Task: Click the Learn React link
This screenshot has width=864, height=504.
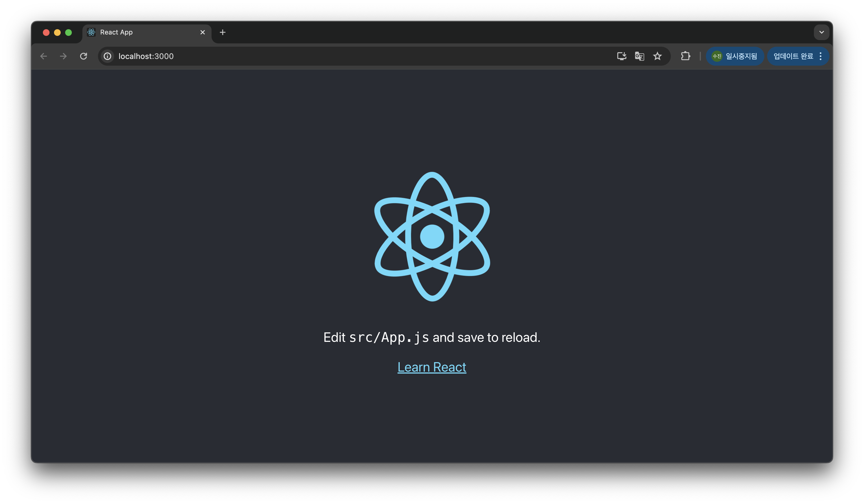Action: pyautogui.click(x=432, y=367)
